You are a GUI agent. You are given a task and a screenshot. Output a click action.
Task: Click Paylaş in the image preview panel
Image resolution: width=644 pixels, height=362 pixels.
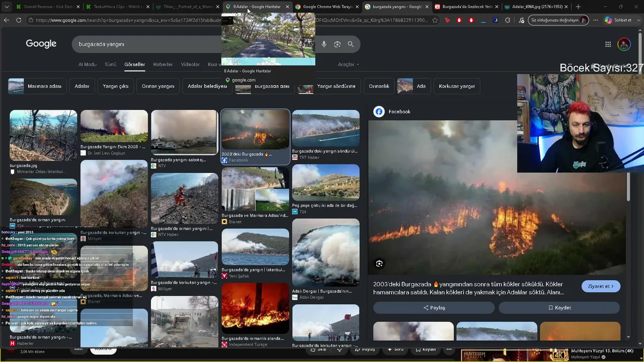[x=434, y=308]
